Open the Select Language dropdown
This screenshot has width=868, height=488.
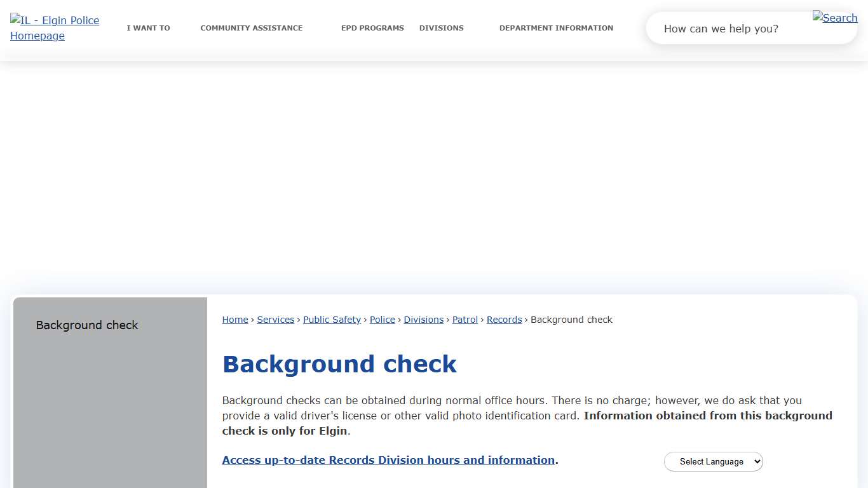[713, 461]
